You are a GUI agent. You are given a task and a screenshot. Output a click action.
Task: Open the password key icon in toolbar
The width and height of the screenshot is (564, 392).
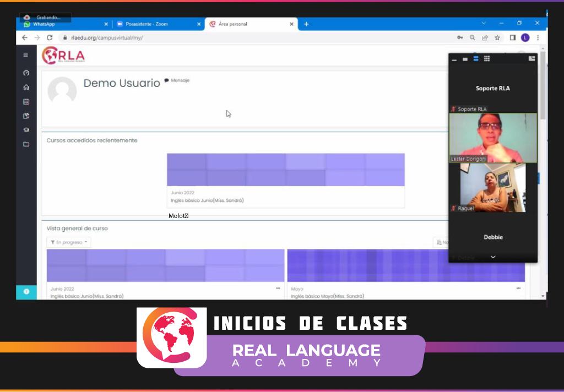pos(460,38)
